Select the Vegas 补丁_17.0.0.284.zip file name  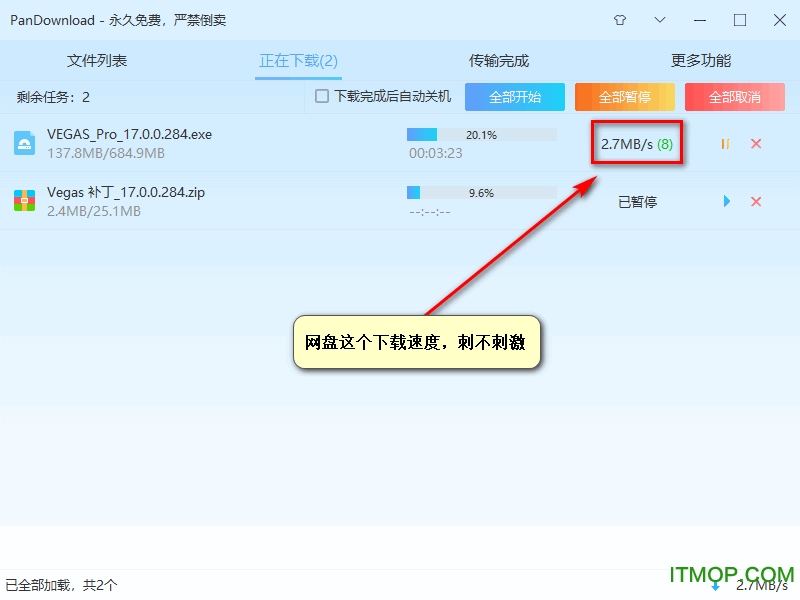(126, 192)
